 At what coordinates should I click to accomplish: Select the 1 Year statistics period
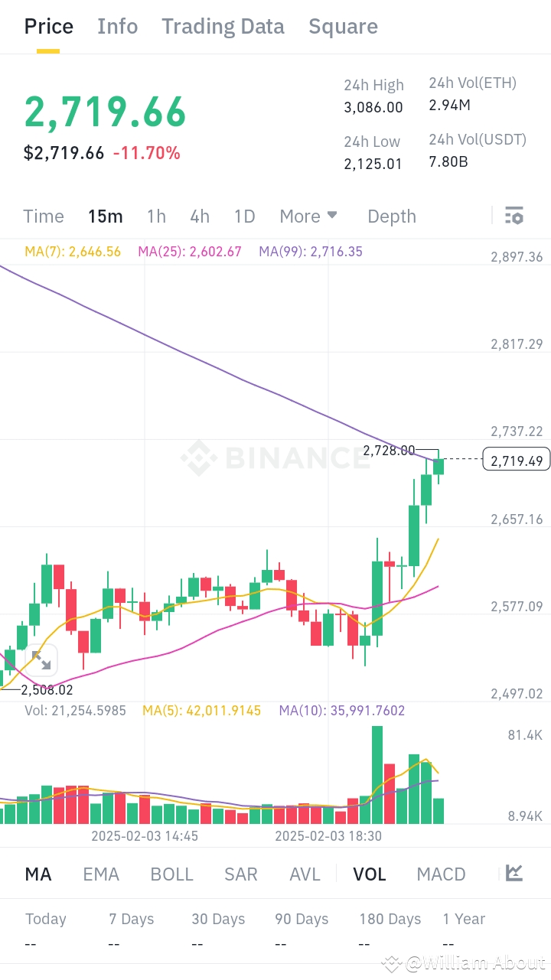[464, 919]
